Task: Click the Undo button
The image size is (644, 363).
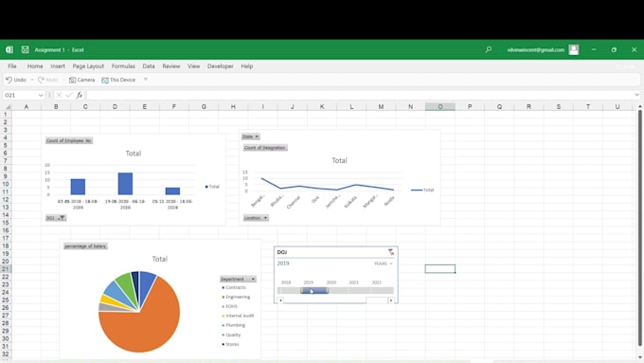Action: [x=16, y=80]
